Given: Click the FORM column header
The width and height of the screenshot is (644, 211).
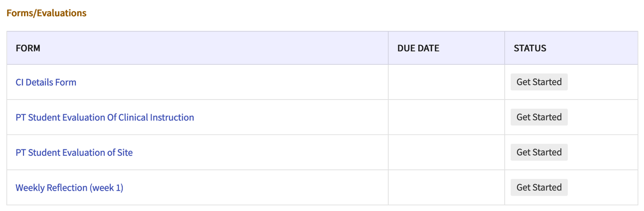Looking at the screenshot, I should [28, 48].
